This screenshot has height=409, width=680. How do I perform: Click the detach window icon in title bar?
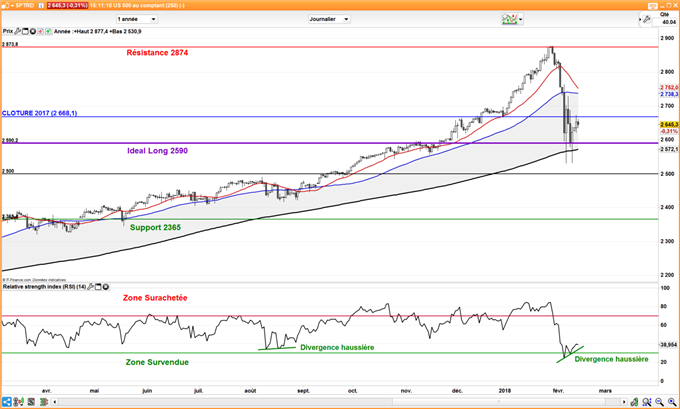[x=653, y=6]
